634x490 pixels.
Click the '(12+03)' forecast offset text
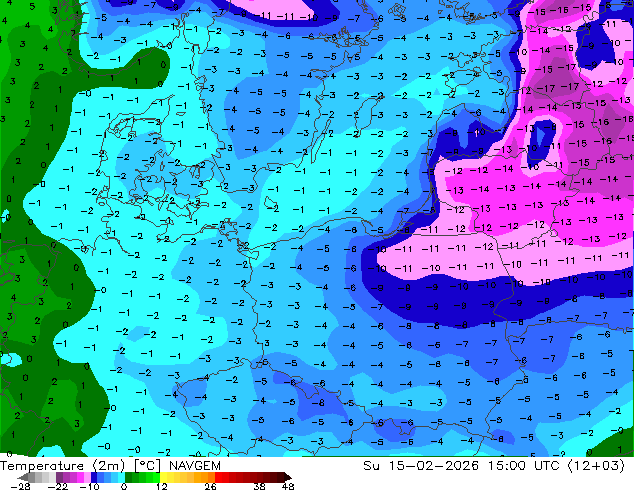(x=597, y=466)
